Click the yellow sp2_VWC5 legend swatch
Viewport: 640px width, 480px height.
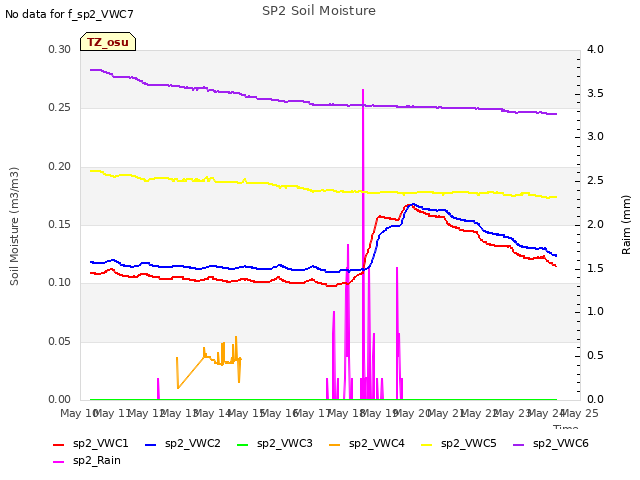click(x=427, y=445)
